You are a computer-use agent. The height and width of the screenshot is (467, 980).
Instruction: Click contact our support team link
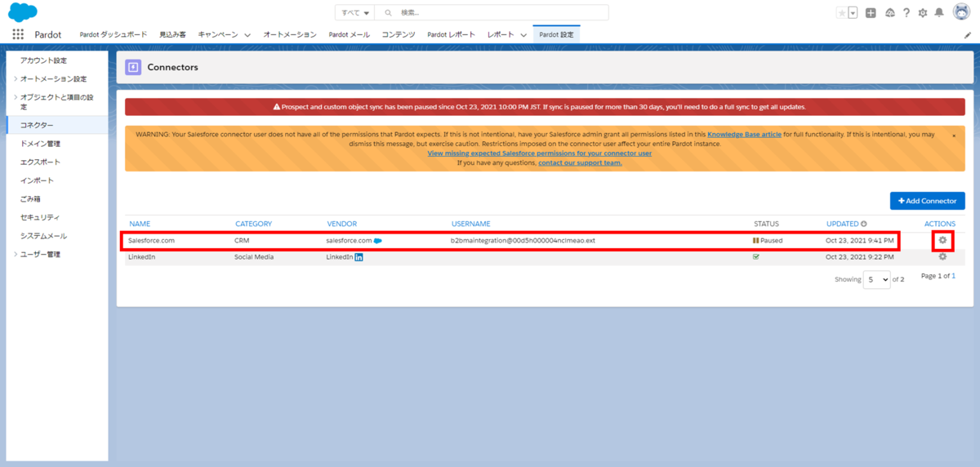[x=580, y=162]
